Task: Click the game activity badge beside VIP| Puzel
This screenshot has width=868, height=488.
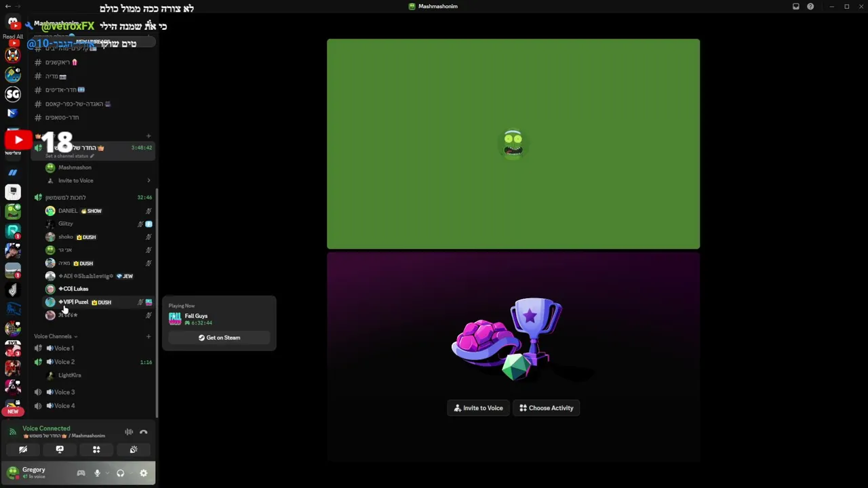Action: click(x=149, y=302)
